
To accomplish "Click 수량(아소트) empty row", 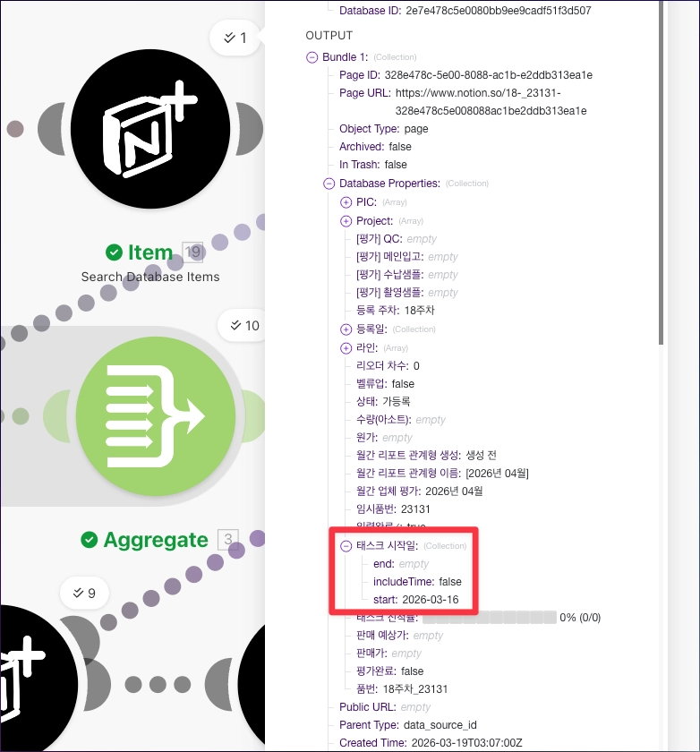I will [x=401, y=420].
